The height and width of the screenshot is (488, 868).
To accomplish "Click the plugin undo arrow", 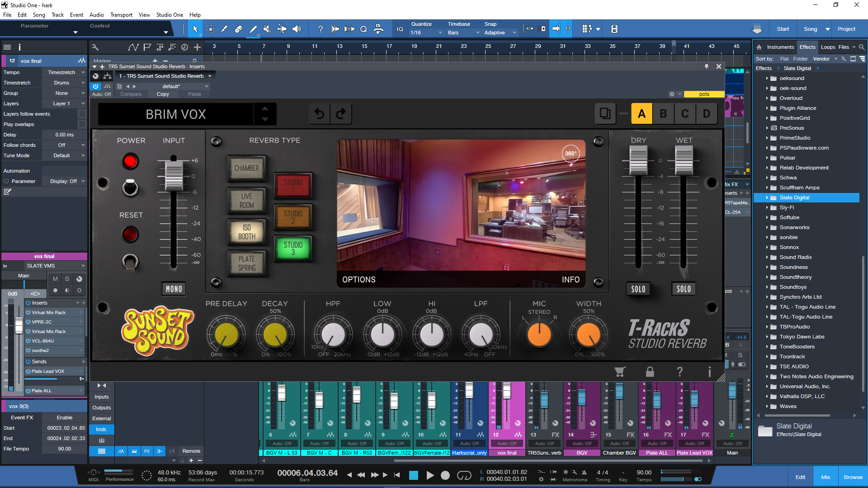I will pyautogui.click(x=320, y=114).
